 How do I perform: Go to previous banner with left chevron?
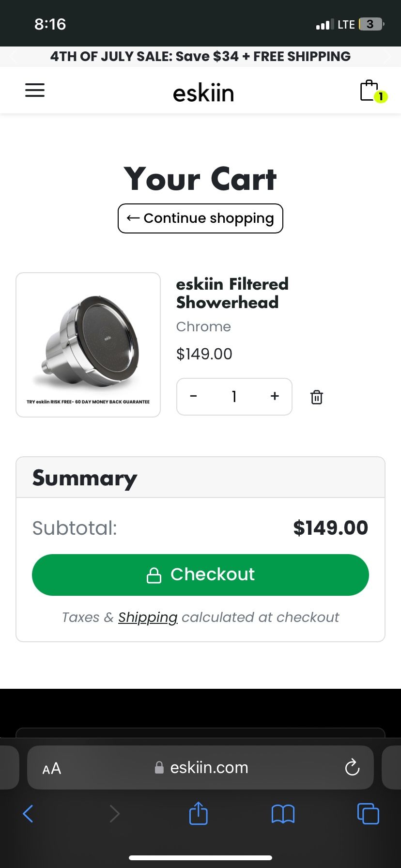[13, 56]
